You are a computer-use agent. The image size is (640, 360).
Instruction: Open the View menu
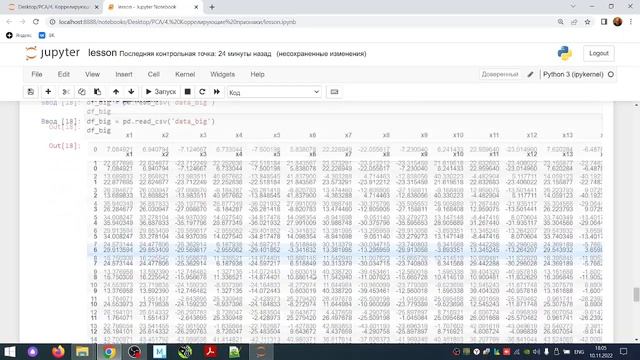92,74
